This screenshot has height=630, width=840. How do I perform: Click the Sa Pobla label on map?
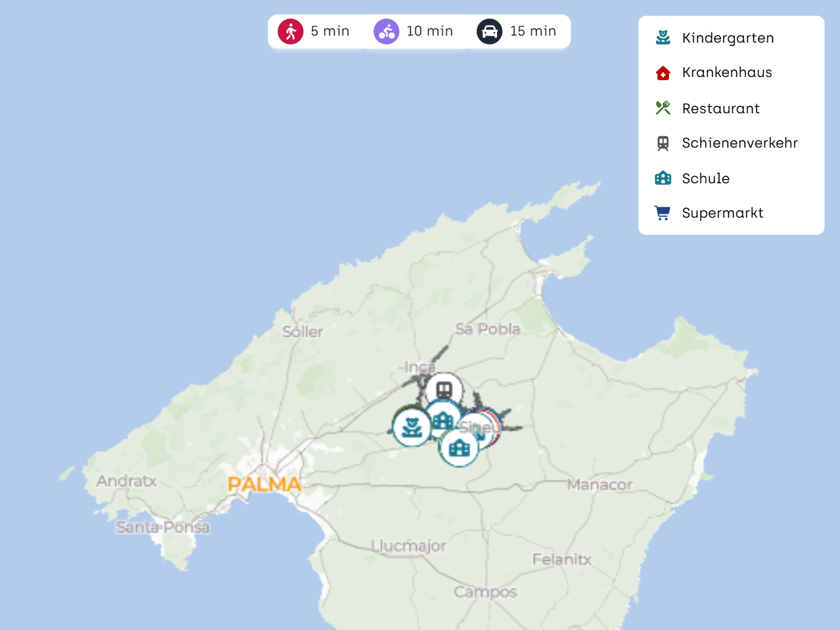click(x=487, y=329)
